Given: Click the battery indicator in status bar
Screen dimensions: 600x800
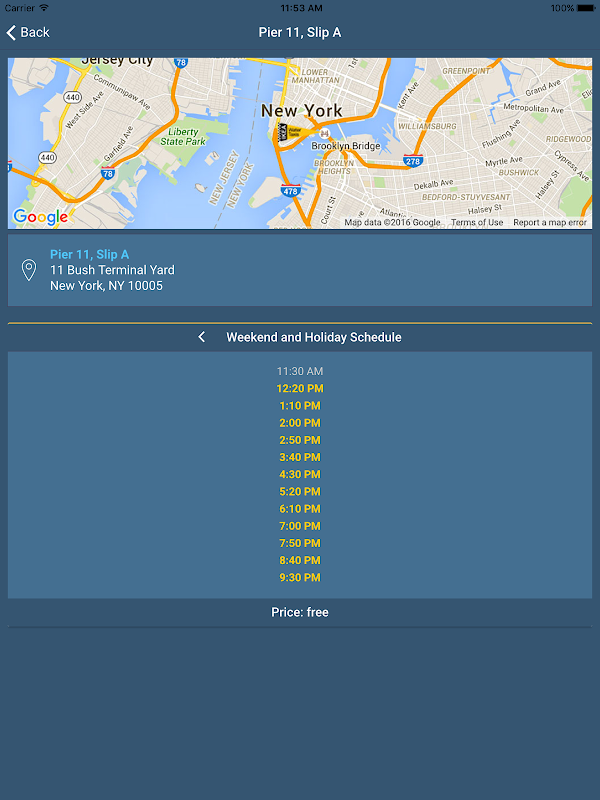Looking at the screenshot, I should point(586,8).
